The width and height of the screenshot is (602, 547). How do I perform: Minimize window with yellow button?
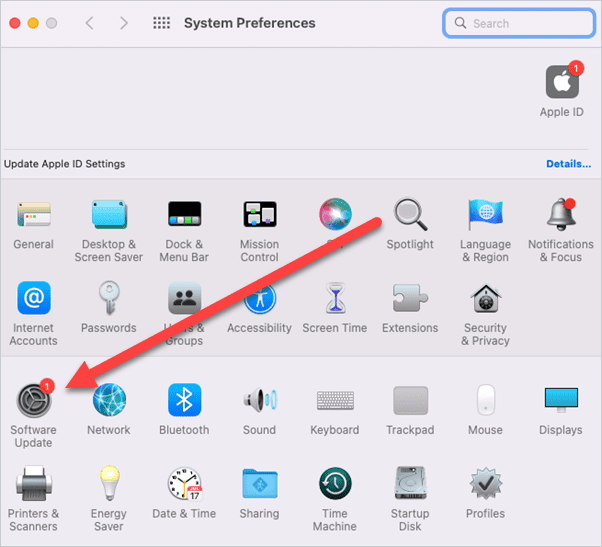[x=33, y=23]
